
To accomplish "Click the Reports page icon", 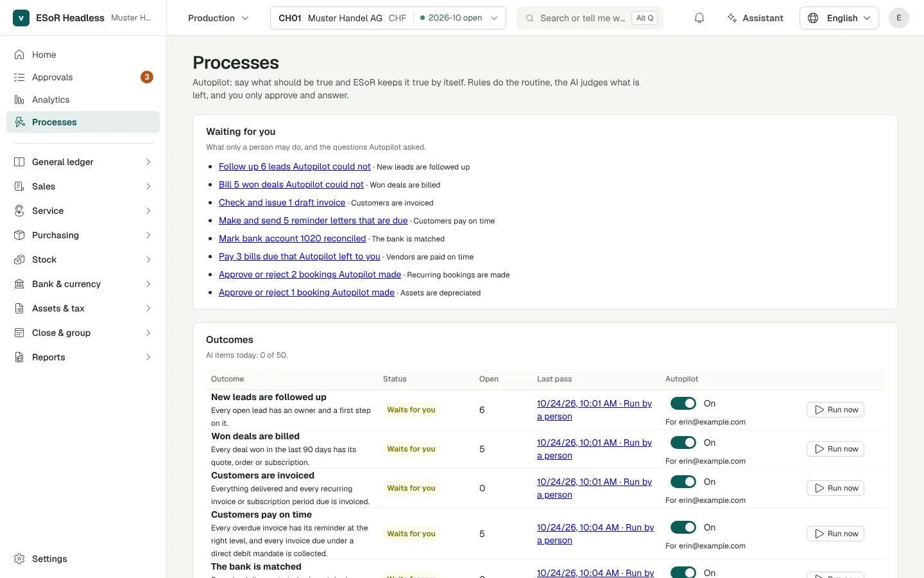I will pos(19,357).
